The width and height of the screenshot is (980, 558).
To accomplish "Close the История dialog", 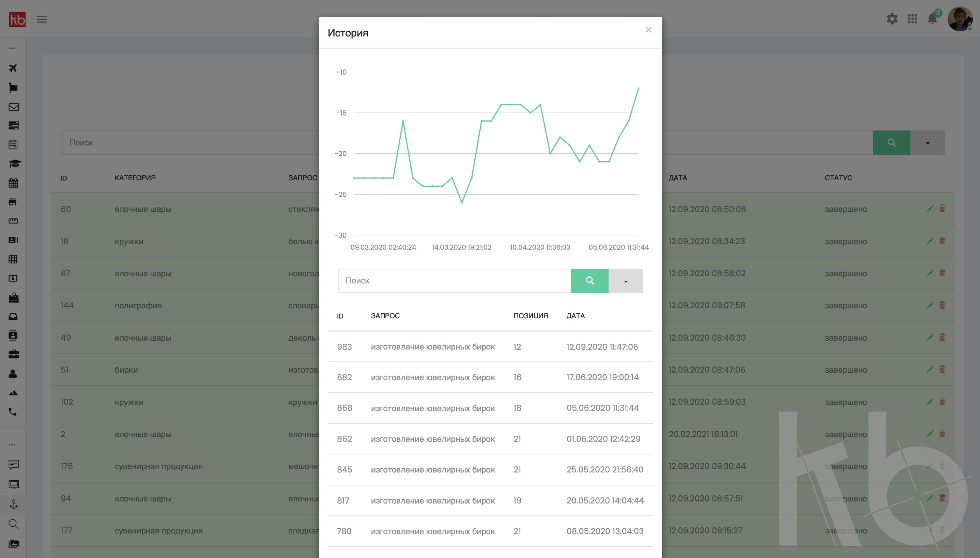I will (648, 30).
